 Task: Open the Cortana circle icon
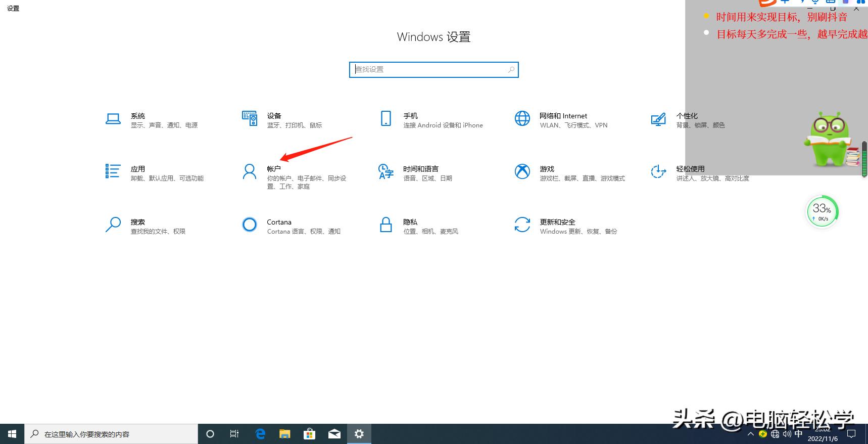click(x=250, y=225)
